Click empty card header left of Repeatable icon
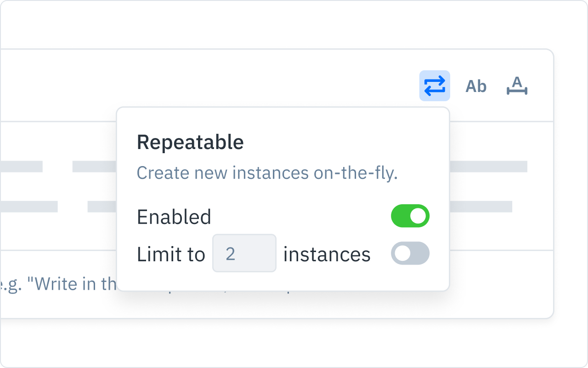The height and width of the screenshot is (368, 588). point(207,86)
